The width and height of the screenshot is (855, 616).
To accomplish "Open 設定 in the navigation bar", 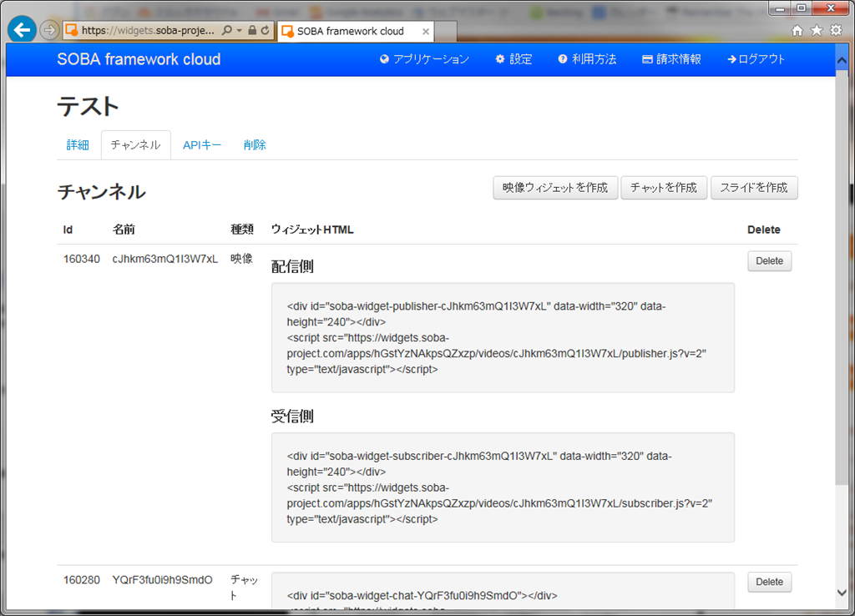I will tap(514, 59).
